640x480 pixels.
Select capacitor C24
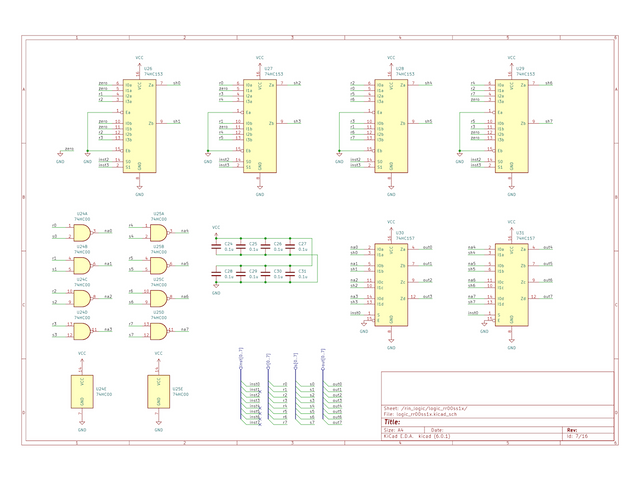[217, 246]
